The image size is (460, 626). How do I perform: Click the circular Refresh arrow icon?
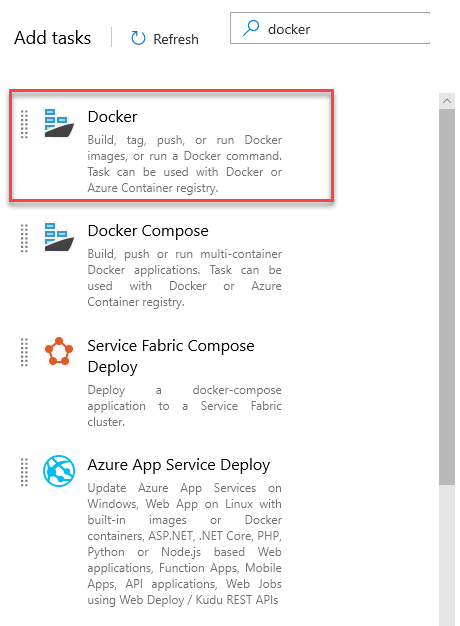coord(138,38)
